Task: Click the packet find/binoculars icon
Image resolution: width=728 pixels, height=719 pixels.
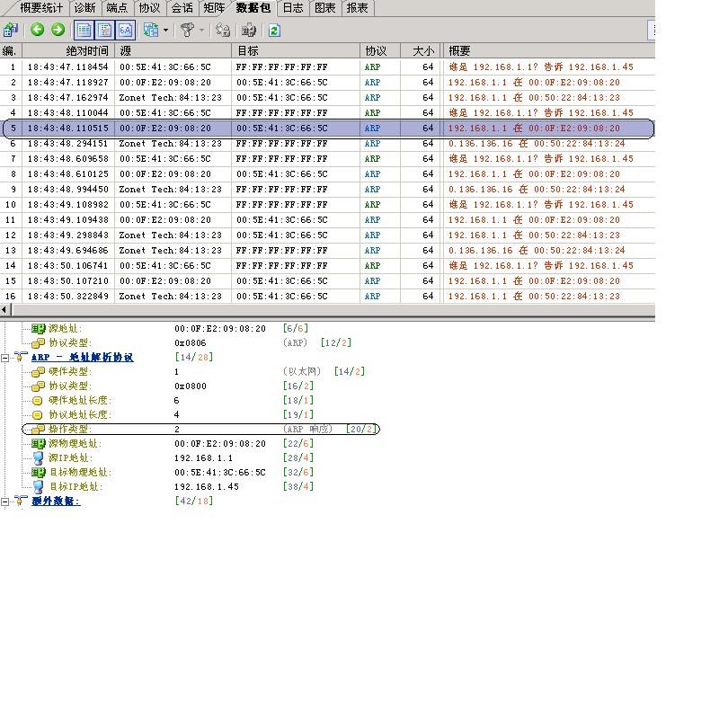Action: click(x=248, y=31)
